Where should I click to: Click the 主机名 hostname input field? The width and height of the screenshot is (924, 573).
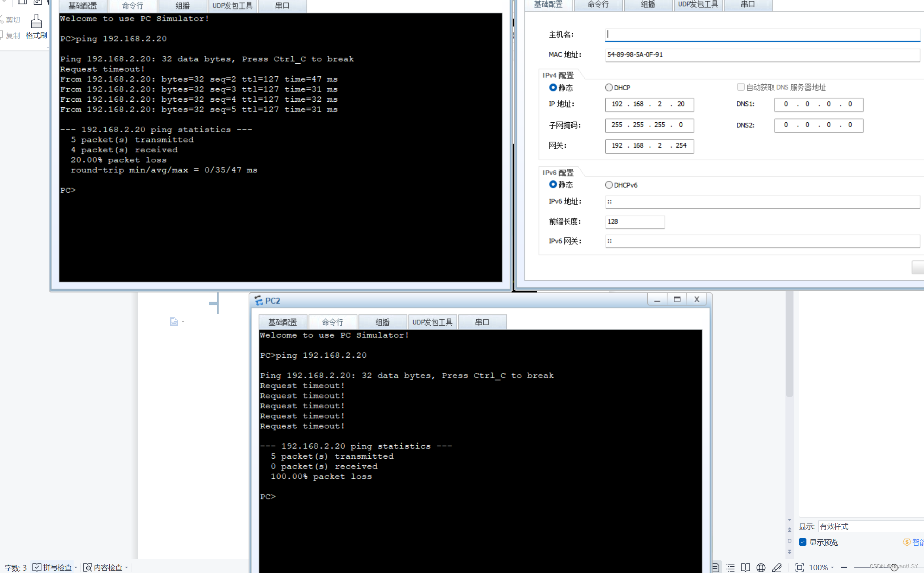(x=762, y=34)
